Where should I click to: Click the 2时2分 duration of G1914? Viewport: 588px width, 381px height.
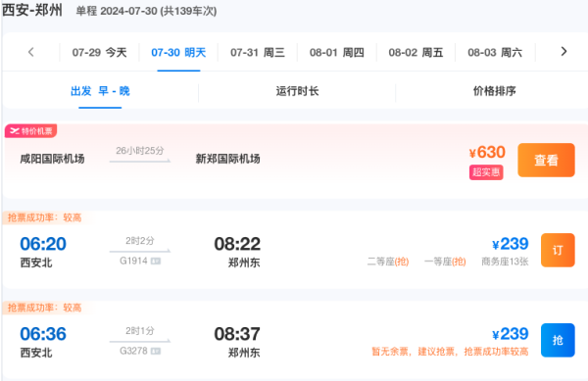click(x=140, y=241)
